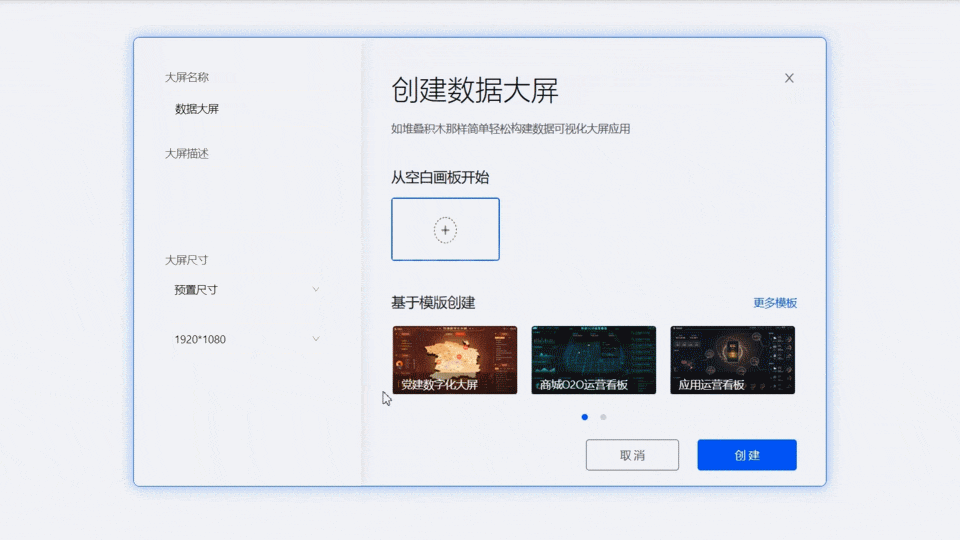Switch to the second template page dot
Viewport: 960px width, 540px height.
[x=603, y=417]
